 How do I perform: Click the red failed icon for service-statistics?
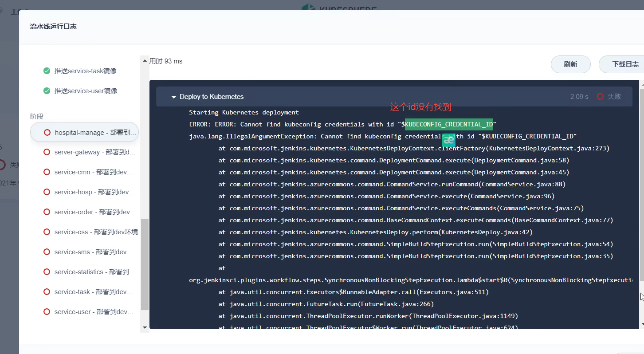coord(47,272)
